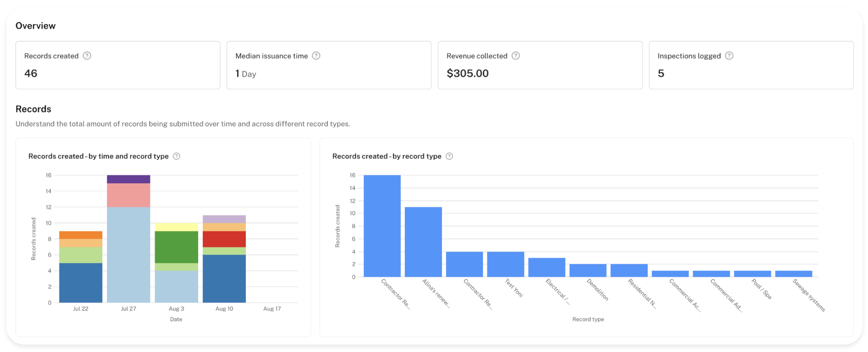Screen dimensions: 868x352
Task: Click the Sewage systems bar
Action: 793,274
